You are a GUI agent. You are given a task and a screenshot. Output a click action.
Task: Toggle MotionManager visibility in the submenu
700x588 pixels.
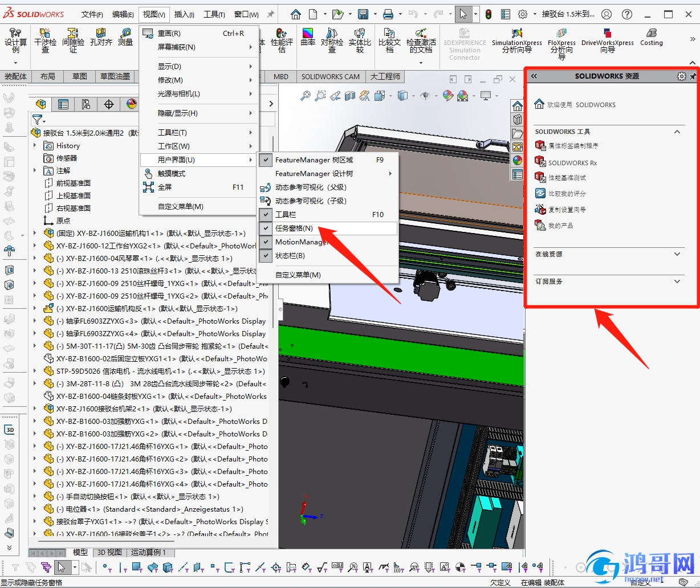tap(328, 242)
